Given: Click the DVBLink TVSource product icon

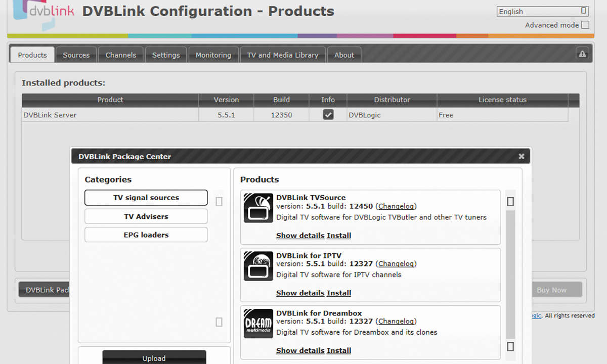Looking at the screenshot, I should pos(258,208).
